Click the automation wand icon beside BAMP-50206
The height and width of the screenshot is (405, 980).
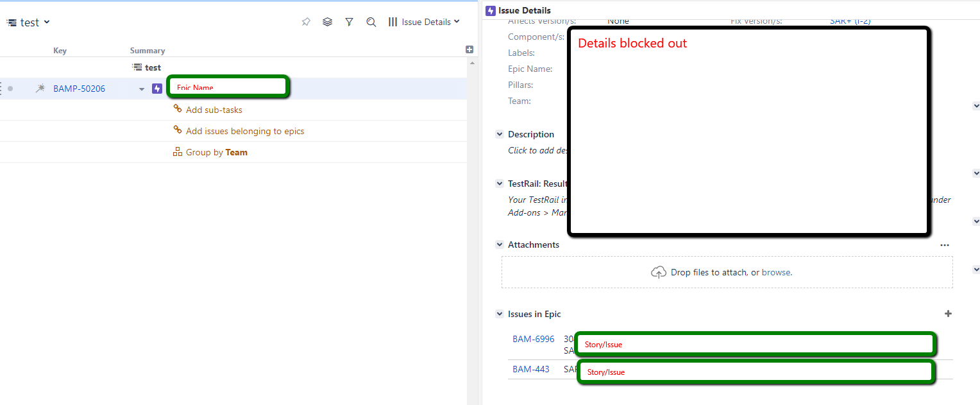pyautogui.click(x=40, y=89)
